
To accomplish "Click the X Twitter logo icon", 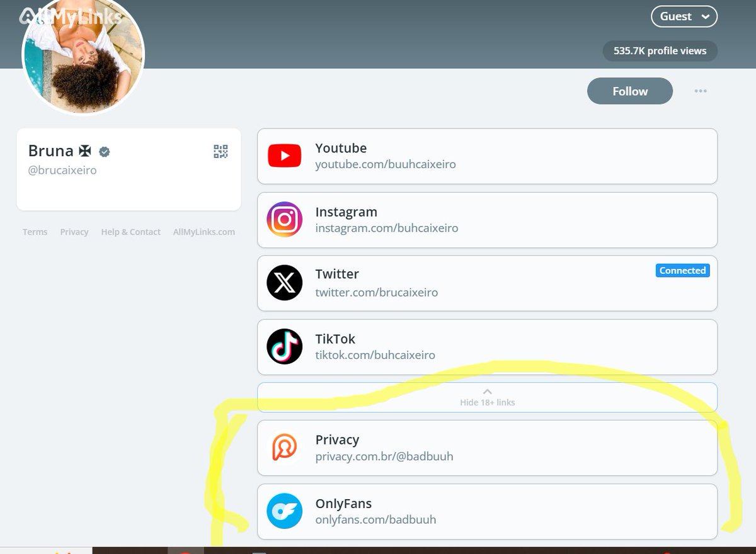I will click(x=284, y=283).
